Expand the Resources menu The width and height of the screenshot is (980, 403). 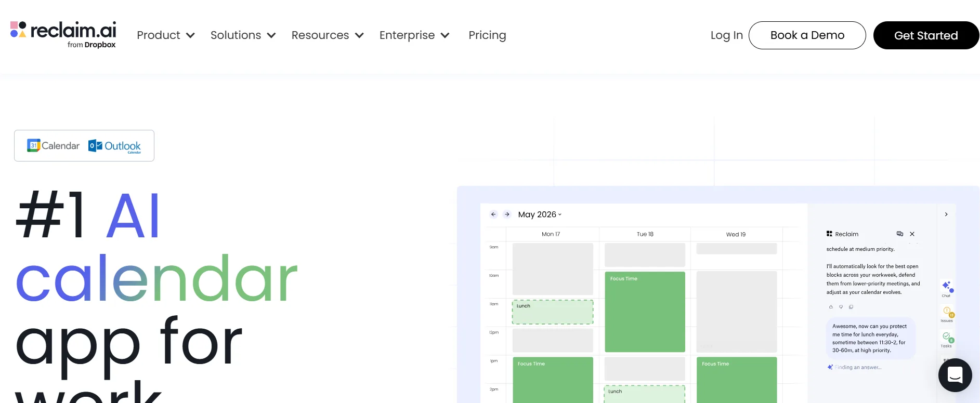click(328, 35)
